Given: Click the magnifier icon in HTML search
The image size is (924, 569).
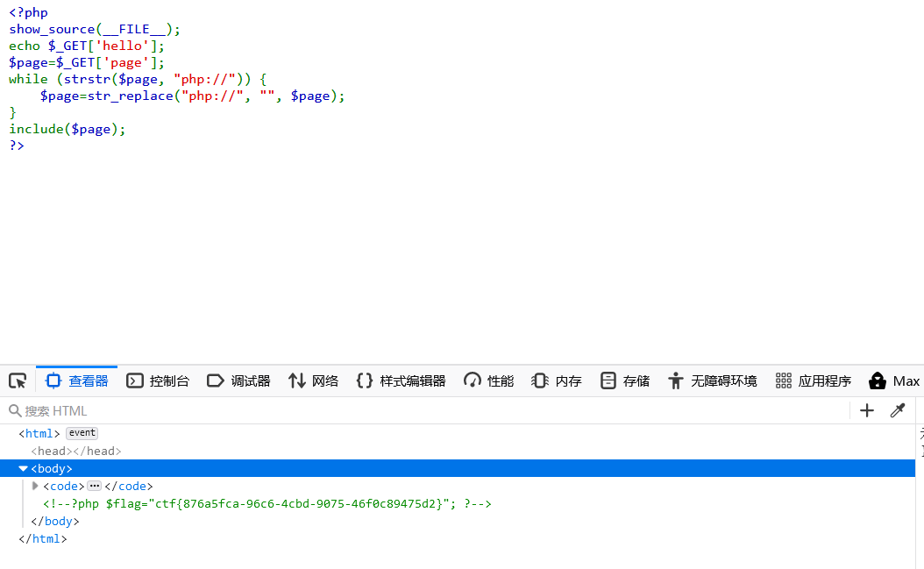Looking at the screenshot, I should click(x=15, y=410).
